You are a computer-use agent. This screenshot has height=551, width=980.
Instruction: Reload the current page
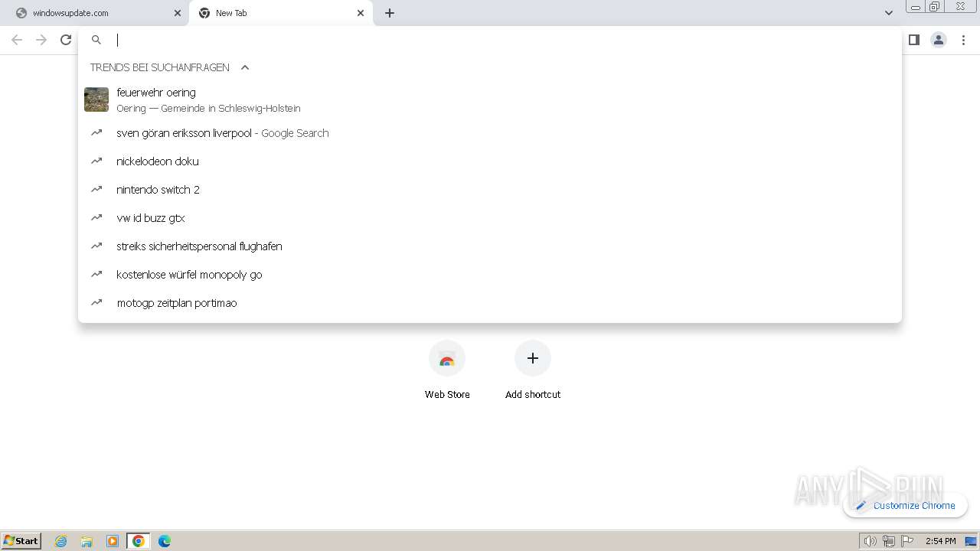(66, 40)
